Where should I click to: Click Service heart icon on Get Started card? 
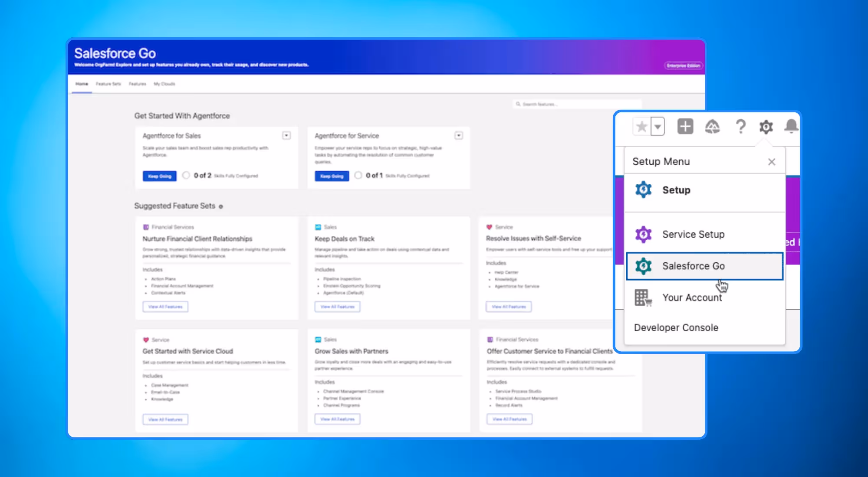(x=146, y=340)
